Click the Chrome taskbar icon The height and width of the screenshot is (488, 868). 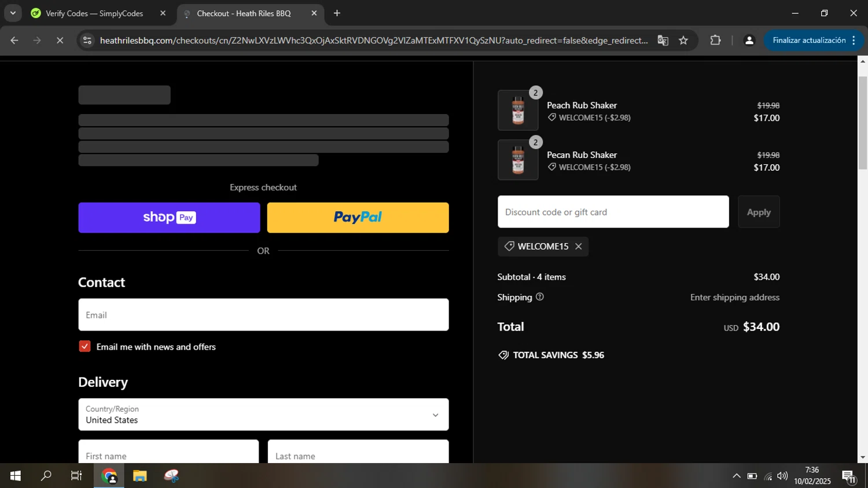(109, 476)
